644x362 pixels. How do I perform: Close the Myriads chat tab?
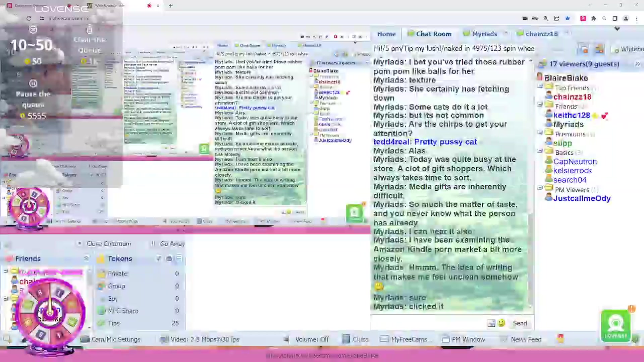tap(506, 33)
